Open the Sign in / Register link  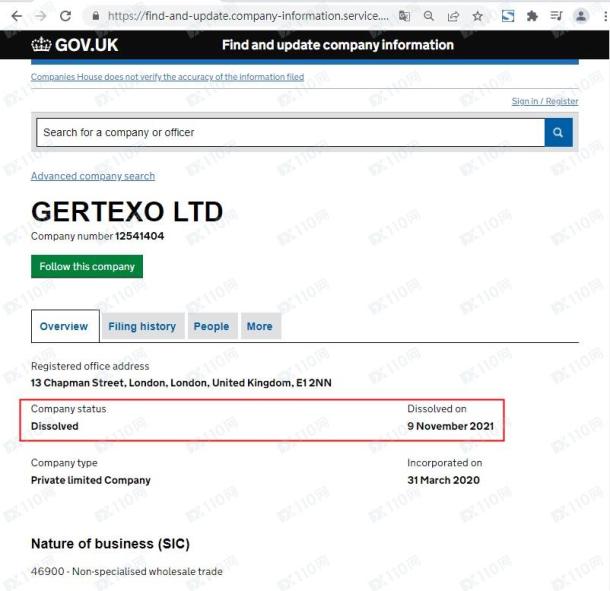(x=545, y=101)
